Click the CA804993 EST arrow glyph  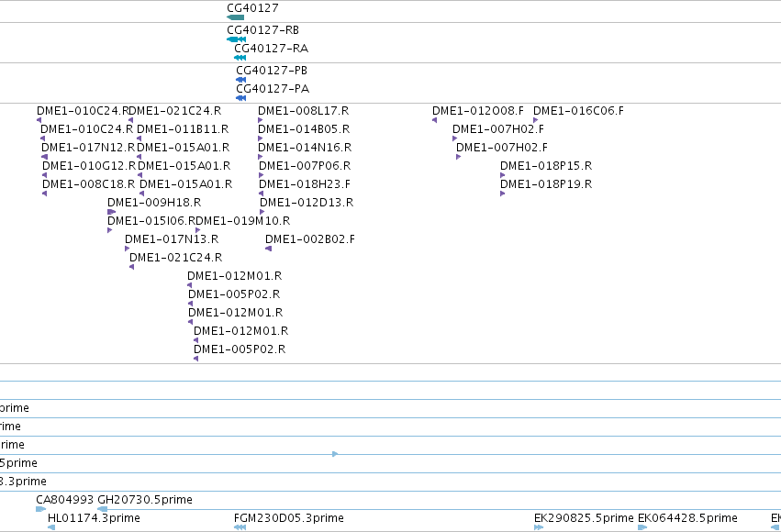click(x=41, y=509)
